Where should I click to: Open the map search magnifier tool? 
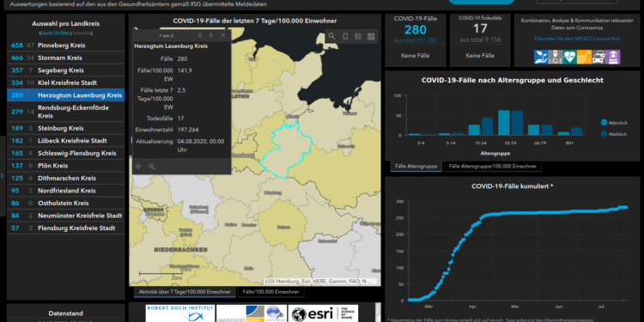[331, 37]
